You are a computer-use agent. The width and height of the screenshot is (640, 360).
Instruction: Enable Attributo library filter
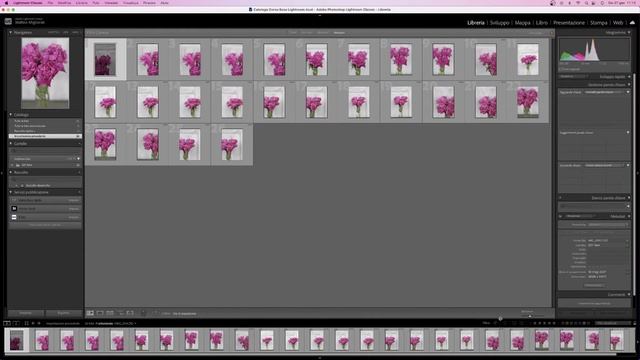(306, 33)
